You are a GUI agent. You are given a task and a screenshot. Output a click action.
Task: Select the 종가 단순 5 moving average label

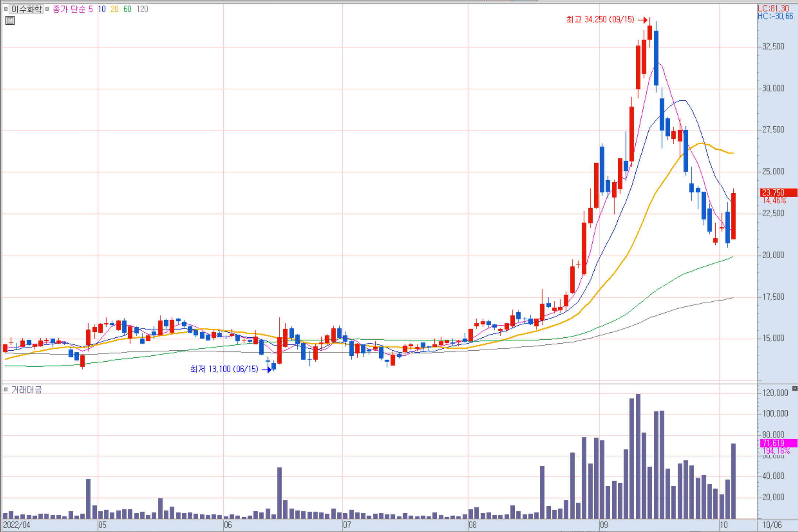pyautogui.click(x=72, y=9)
